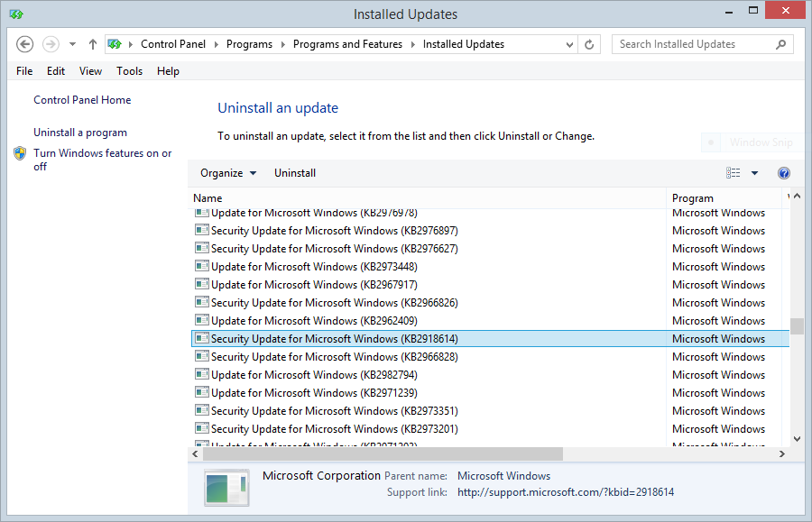Open the More options view dropdown arrow

click(755, 173)
